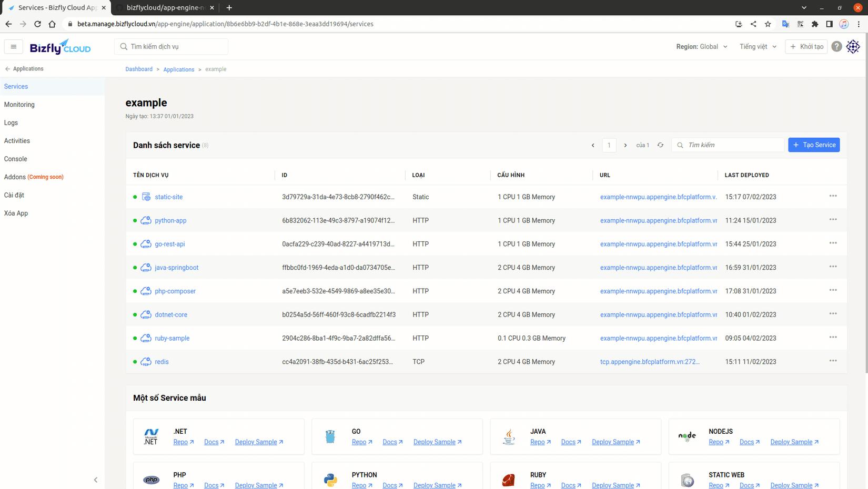Open the java-springboot service link

(x=176, y=267)
